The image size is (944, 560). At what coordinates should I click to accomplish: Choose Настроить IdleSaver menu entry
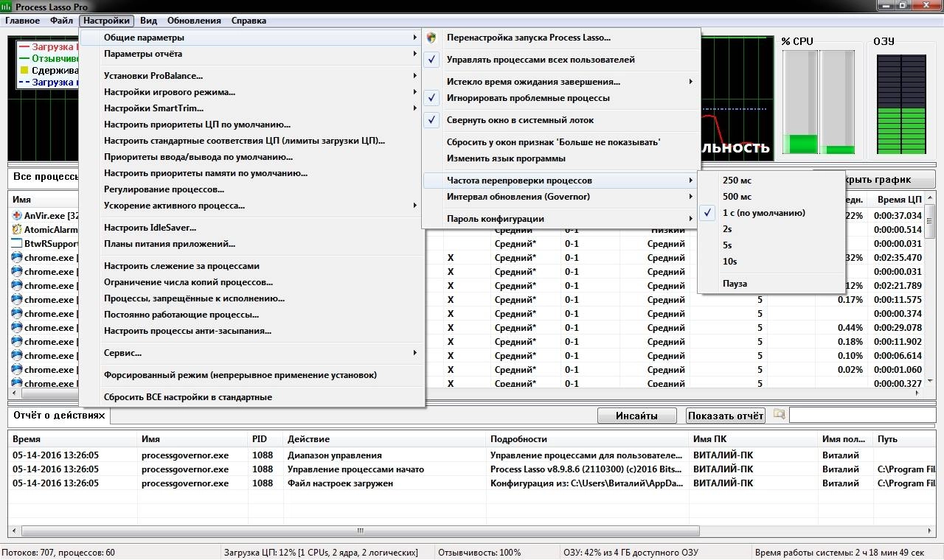[x=252, y=228]
